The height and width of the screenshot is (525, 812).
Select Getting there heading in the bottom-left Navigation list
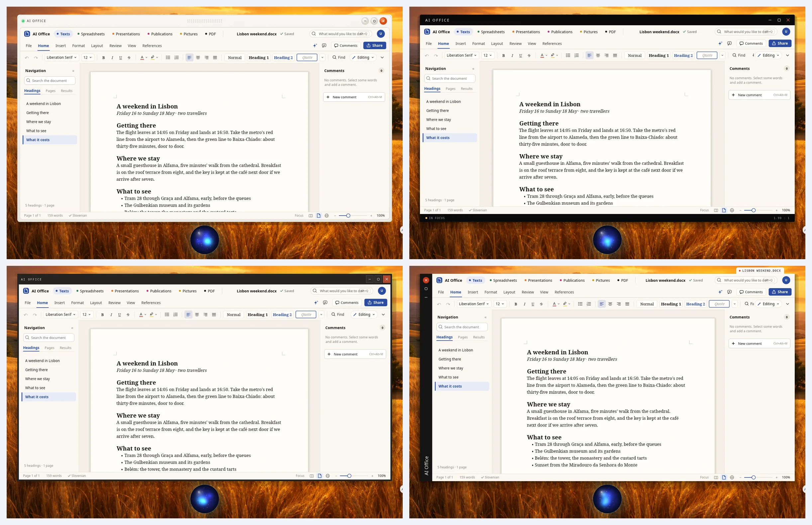[49, 370]
